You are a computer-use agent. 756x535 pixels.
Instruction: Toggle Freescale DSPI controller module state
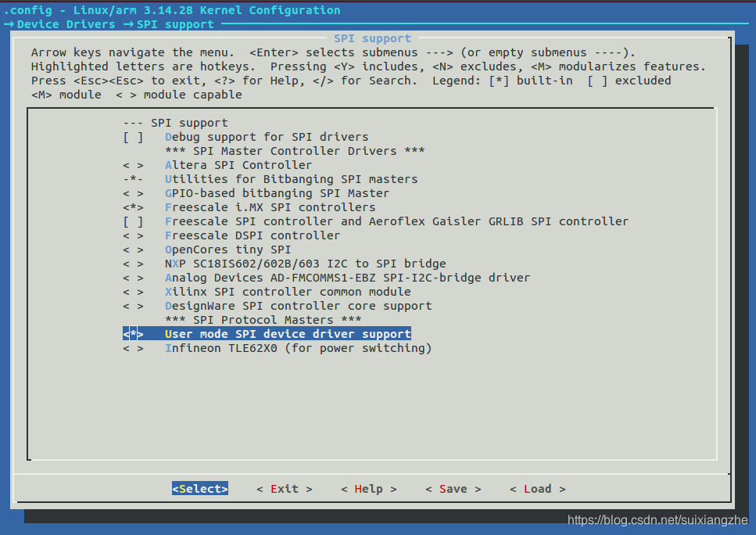133,236
